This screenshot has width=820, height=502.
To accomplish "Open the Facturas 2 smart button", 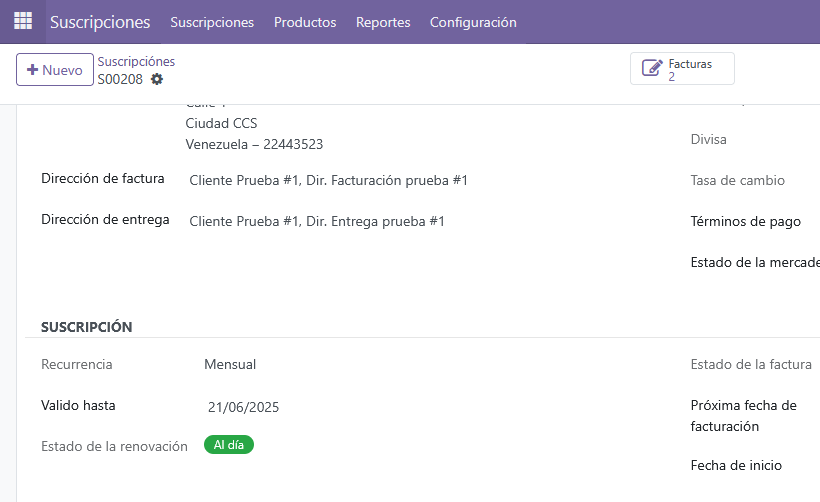I will tap(683, 69).
